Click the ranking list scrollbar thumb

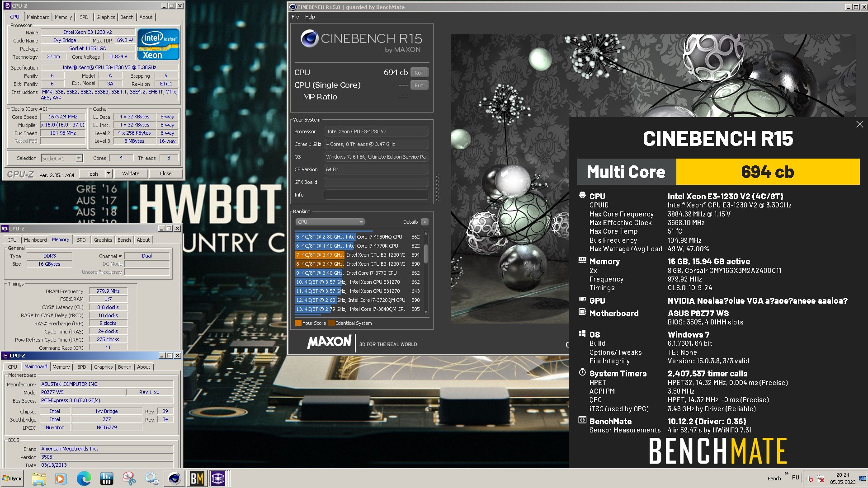(426, 253)
